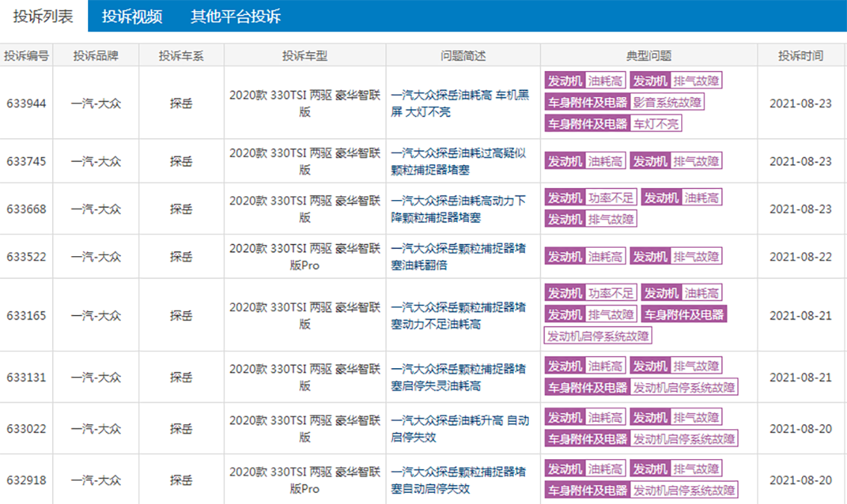Click series 探岳 in row 633165
The width and height of the screenshot is (847, 504).
click(x=181, y=316)
